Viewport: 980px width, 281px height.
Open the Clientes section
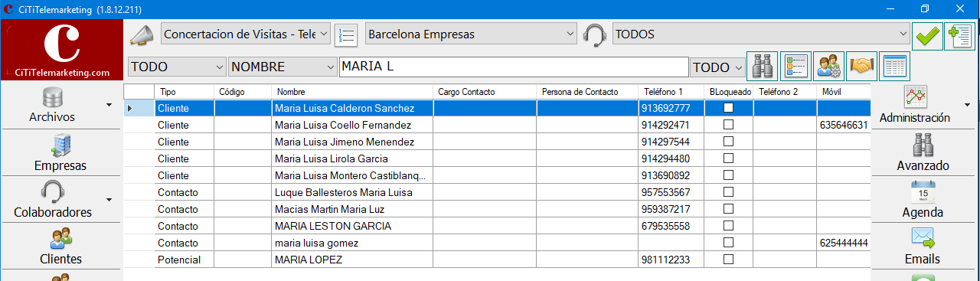pos(60,247)
